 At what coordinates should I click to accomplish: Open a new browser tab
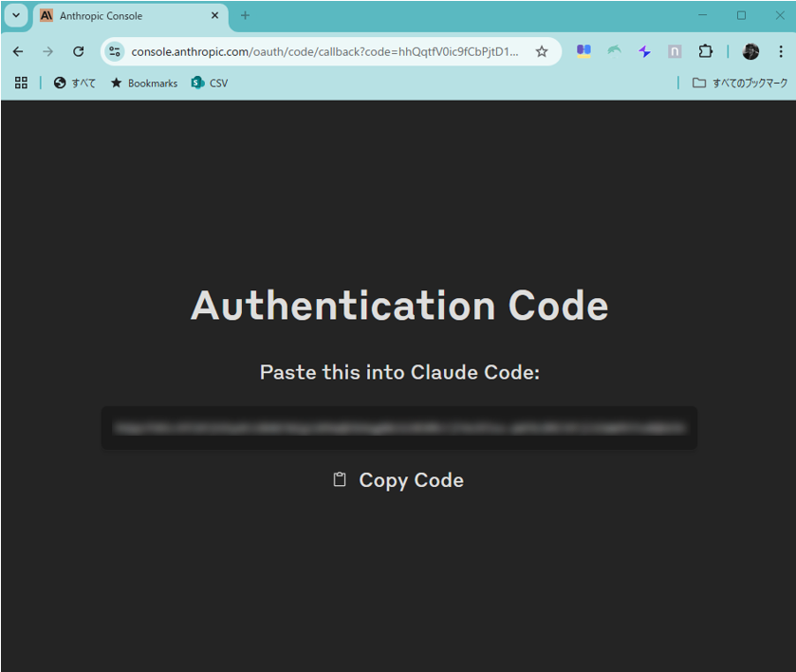pyautogui.click(x=245, y=16)
